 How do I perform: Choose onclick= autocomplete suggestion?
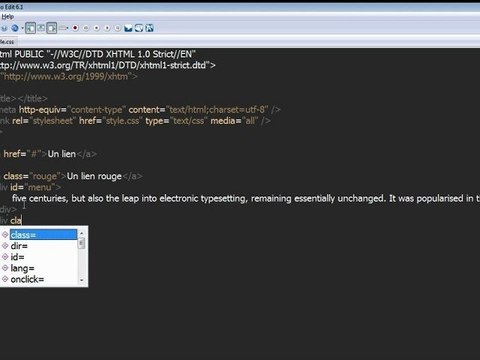[x=27, y=279]
